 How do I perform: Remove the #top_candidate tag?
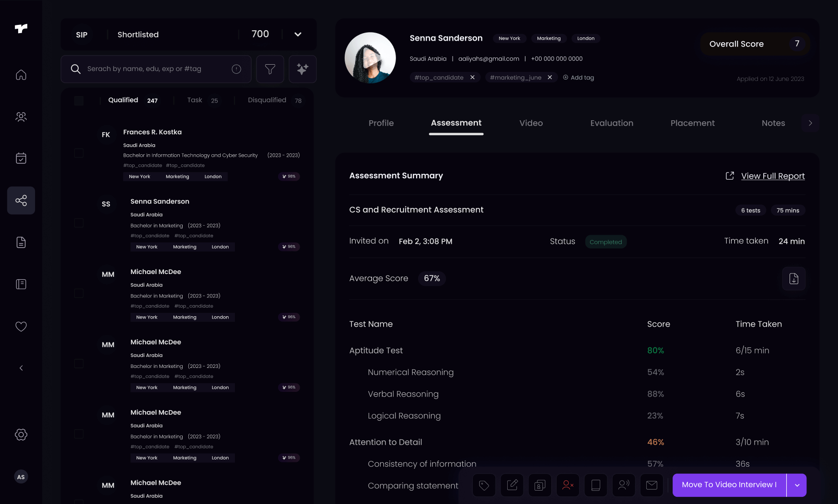(x=472, y=77)
